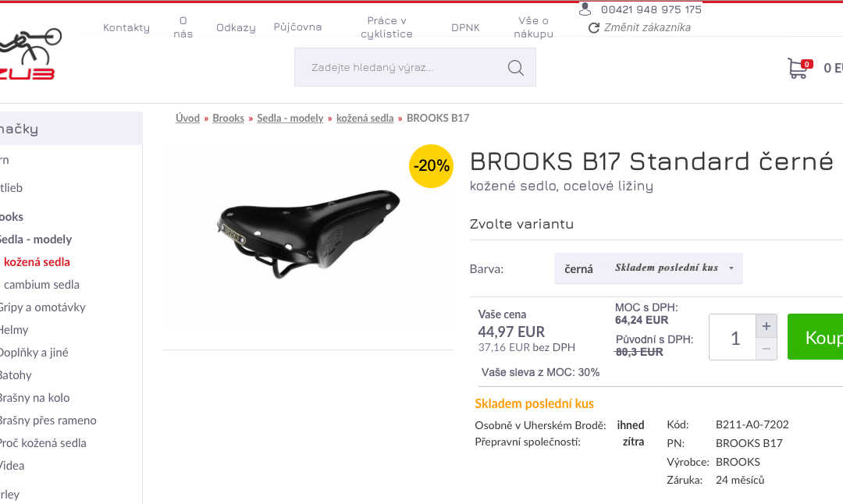This screenshot has height=504, width=843.
Task: Click the refresh icon beside Změnit zákazníka
Action: pos(594,27)
